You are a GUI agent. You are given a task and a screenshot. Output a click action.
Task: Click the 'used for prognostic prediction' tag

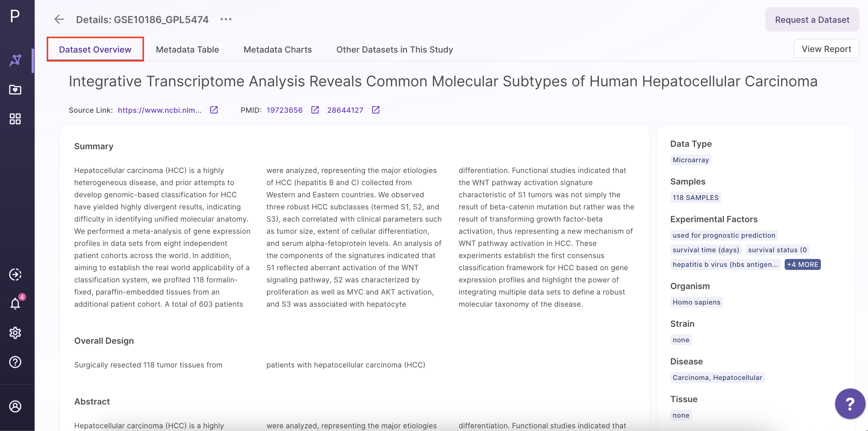pyautogui.click(x=724, y=235)
